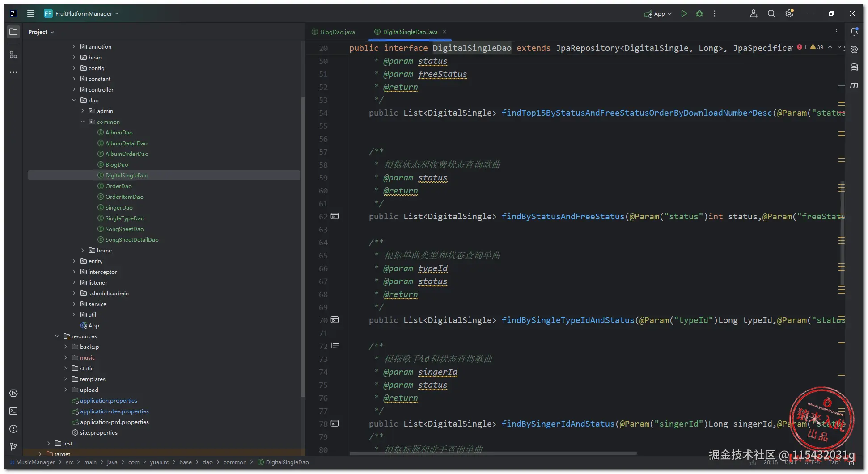Open IDE settings gear

coord(789,13)
